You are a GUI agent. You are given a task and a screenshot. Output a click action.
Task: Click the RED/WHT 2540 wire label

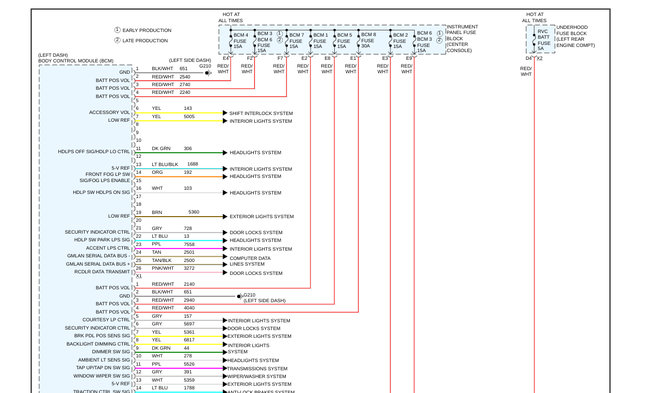(x=171, y=77)
